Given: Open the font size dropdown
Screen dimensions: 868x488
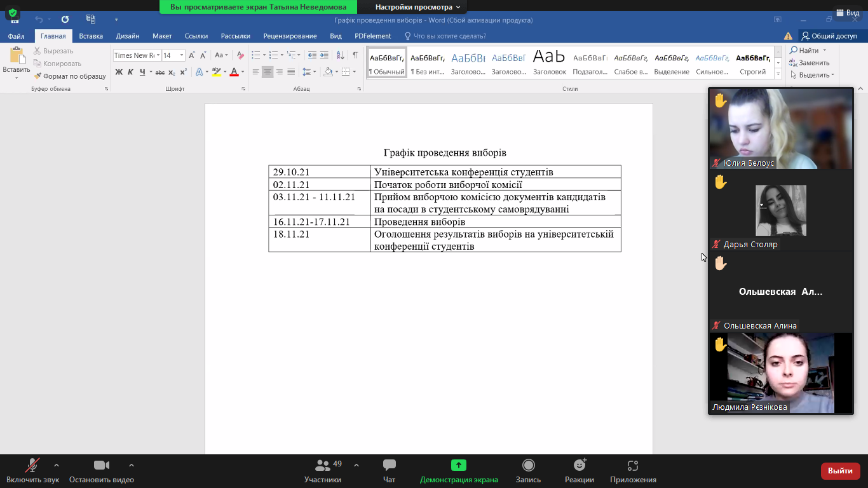Looking at the screenshot, I should (182, 55).
